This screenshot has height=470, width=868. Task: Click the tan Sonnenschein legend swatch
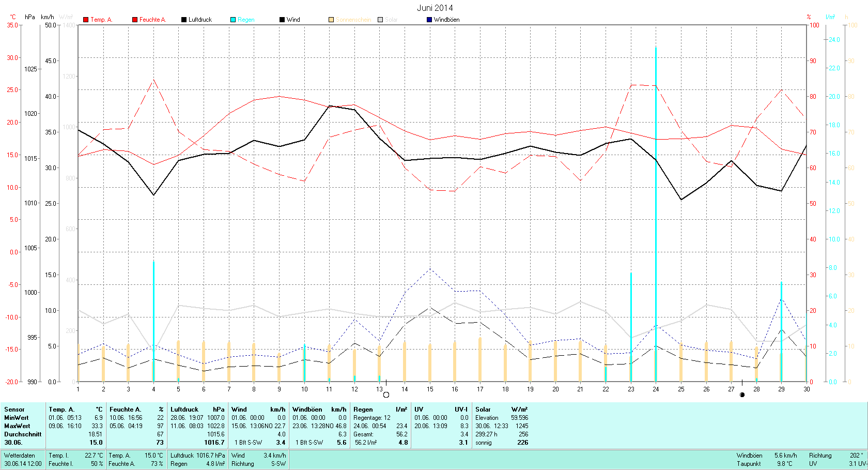pyautogui.click(x=331, y=20)
